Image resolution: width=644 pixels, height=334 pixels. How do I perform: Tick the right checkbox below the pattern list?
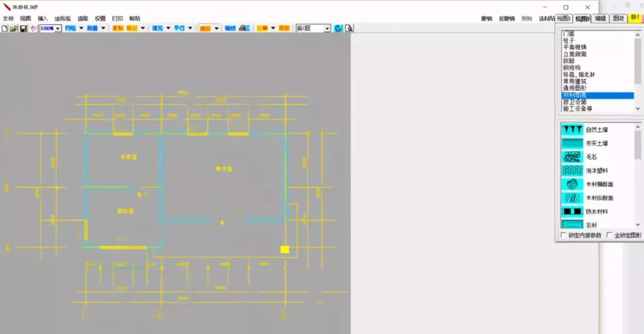[x=610, y=235]
